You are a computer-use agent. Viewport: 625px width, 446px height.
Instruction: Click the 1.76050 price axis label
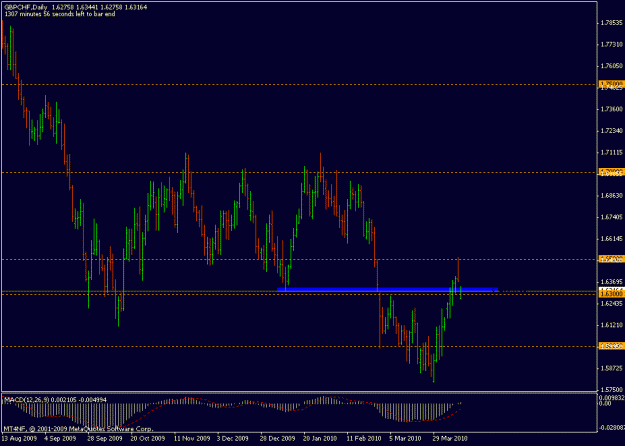611,66
